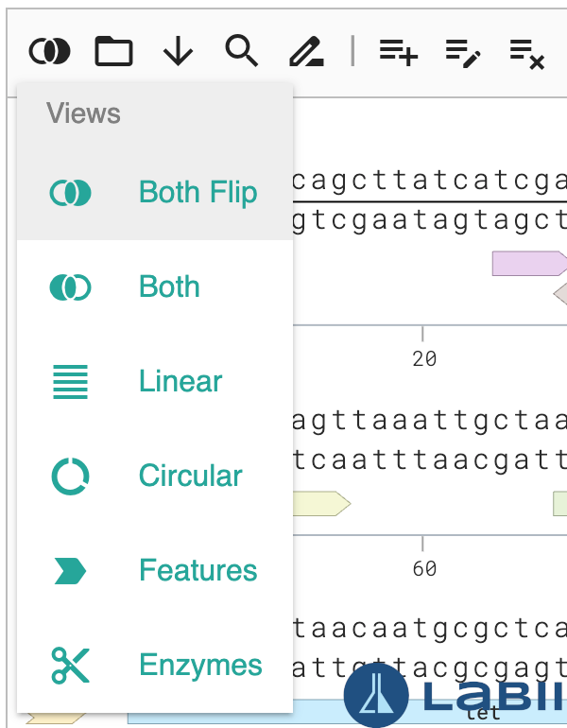Viewport: 567px width, 728px height.
Task: Select Enzymes from the Views menu
Action: click(x=200, y=666)
